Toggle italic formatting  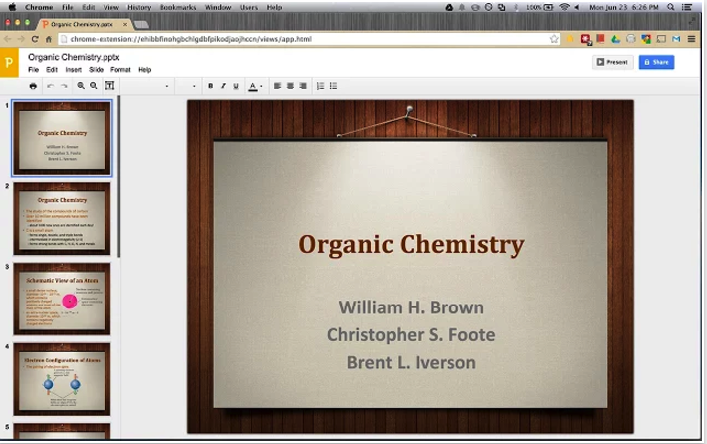[223, 86]
